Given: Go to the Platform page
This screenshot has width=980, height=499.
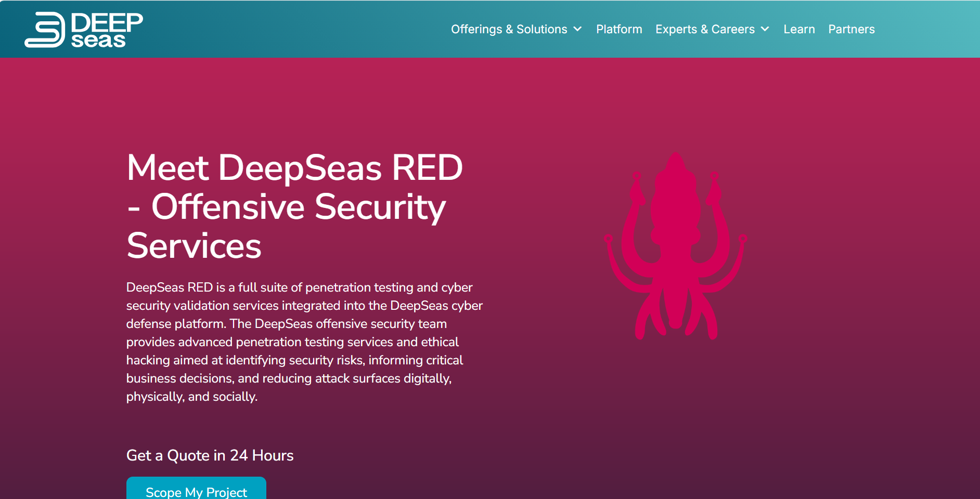Looking at the screenshot, I should click(619, 29).
